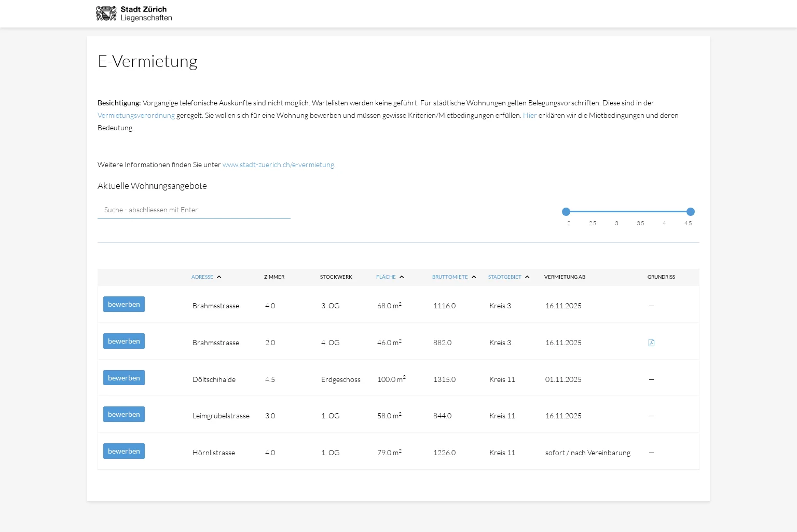Click the Zimmer column header
797x532 pixels.
pos(274,277)
